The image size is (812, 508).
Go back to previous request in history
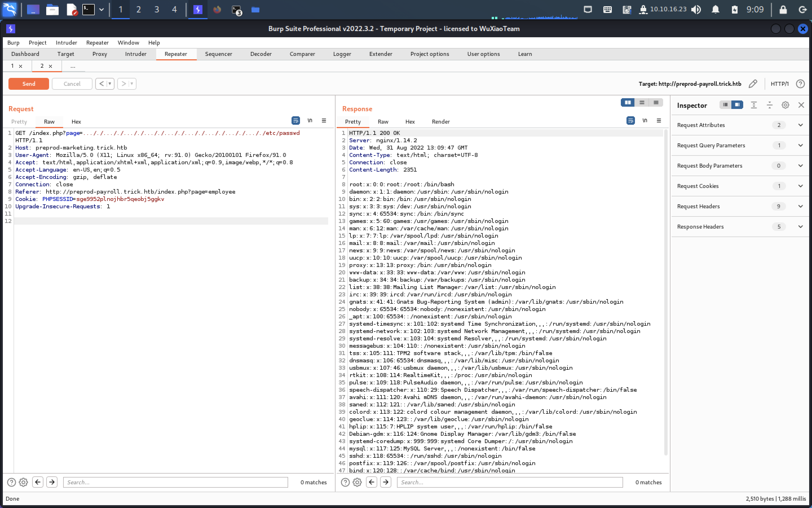click(x=101, y=84)
